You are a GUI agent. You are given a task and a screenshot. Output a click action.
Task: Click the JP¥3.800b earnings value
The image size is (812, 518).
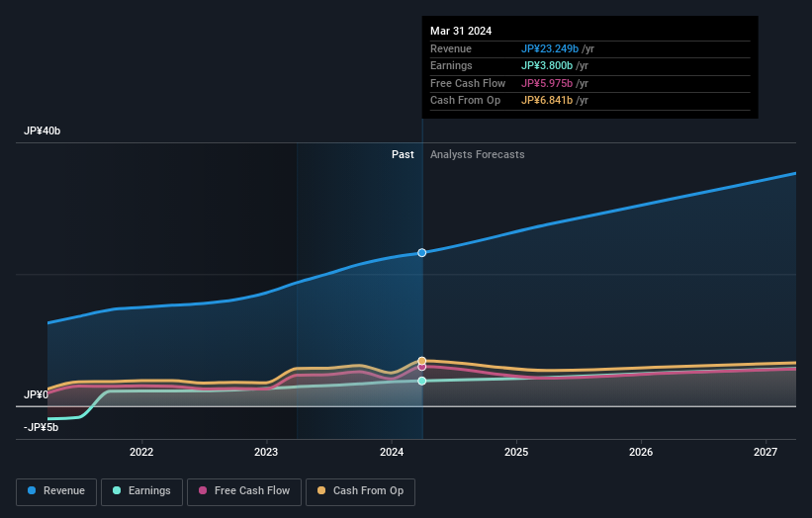tap(547, 65)
